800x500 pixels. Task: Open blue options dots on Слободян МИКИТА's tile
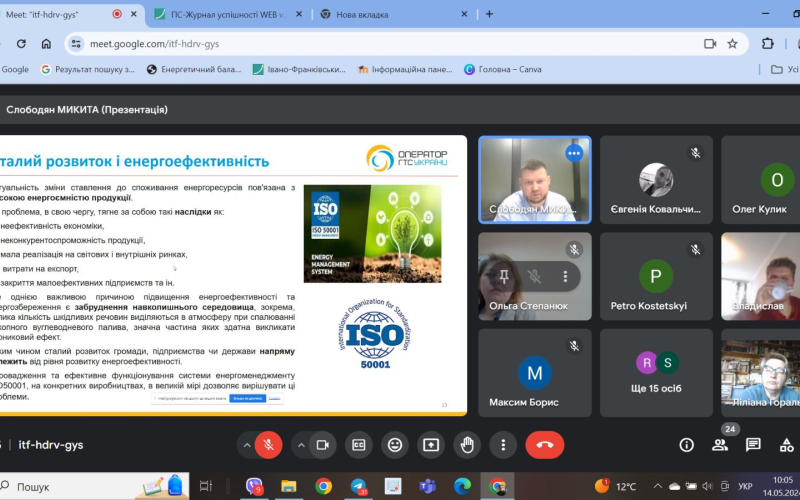[574, 153]
